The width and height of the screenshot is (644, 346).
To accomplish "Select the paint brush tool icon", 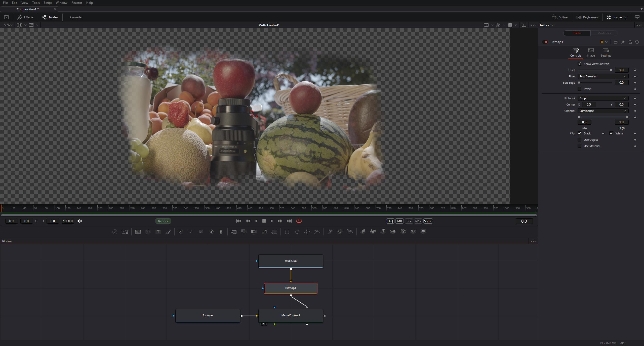I will (169, 231).
